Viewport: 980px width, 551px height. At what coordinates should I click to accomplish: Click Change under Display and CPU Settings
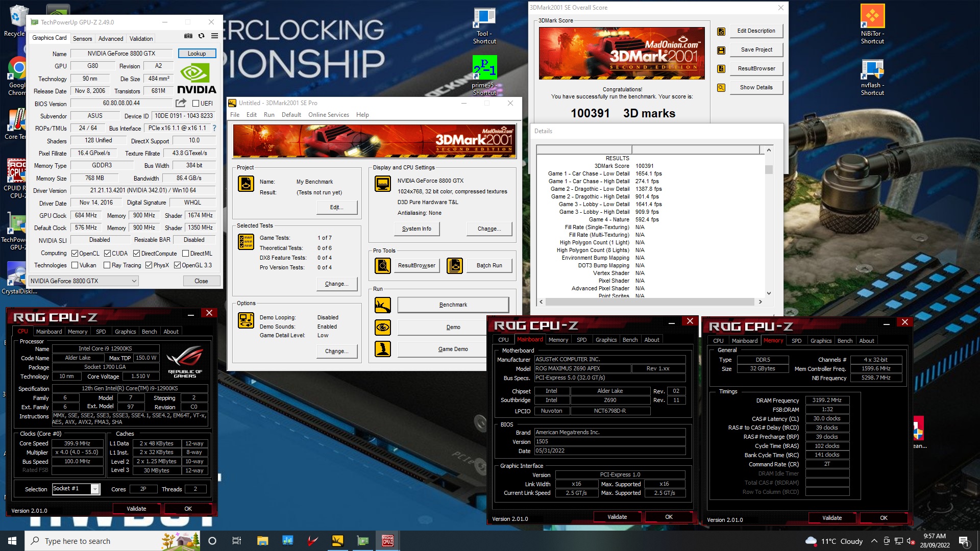pos(489,229)
